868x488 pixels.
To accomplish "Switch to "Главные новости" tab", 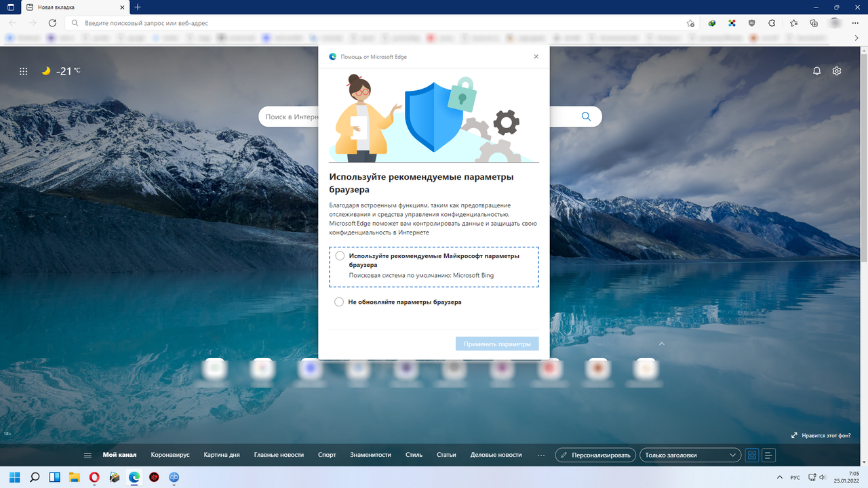I will point(279,455).
